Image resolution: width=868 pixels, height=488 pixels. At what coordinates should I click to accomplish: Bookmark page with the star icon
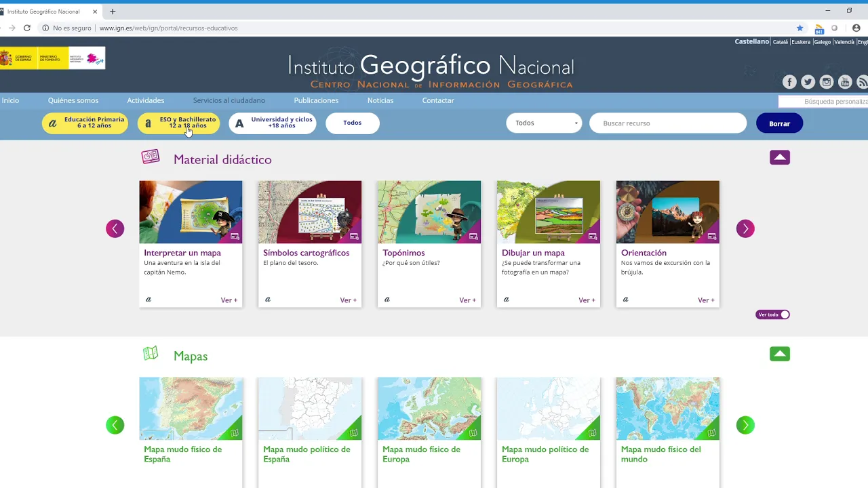(x=800, y=28)
